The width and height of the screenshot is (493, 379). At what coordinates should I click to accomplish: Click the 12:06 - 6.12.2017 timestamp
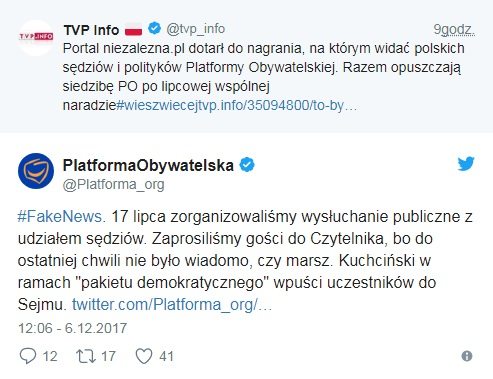(72, 328)
